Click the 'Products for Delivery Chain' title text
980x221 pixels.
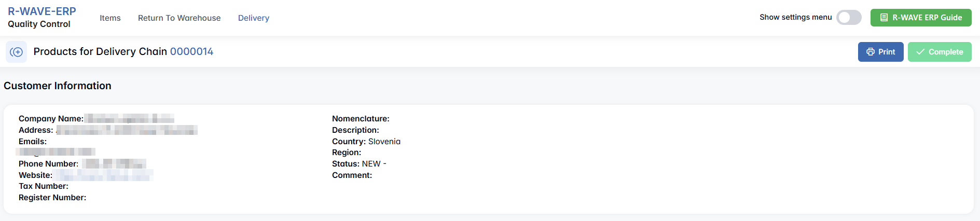(100, 52)
